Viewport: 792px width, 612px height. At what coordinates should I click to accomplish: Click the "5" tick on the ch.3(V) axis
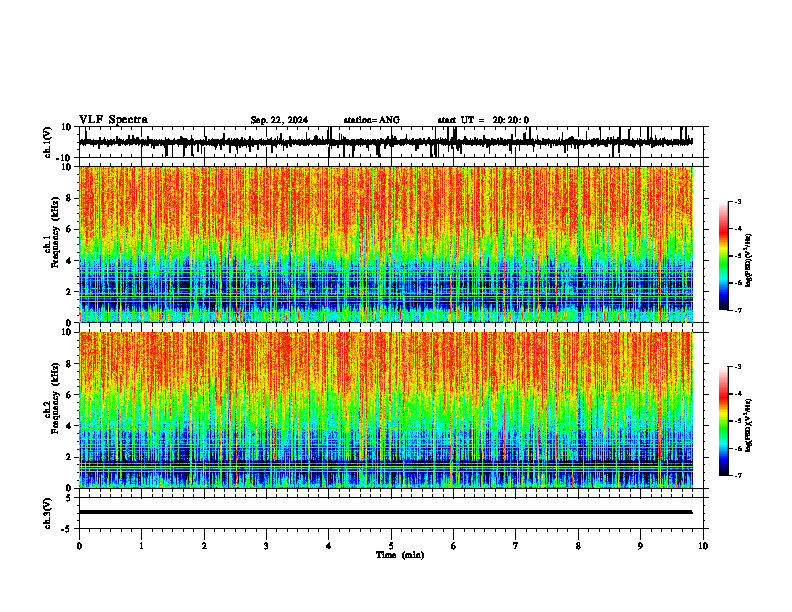click(69, 497)
